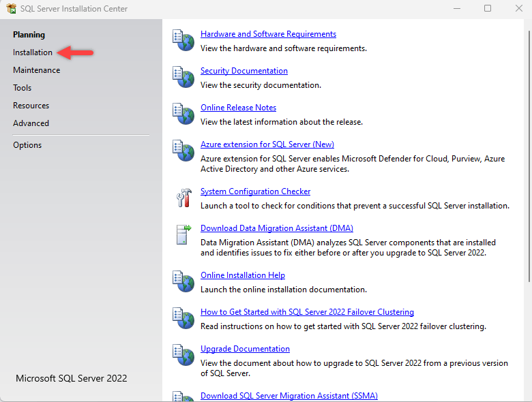Maximize the Installation Center window
The height and width of the screenshot is (402, 532).
coord(488,8)
